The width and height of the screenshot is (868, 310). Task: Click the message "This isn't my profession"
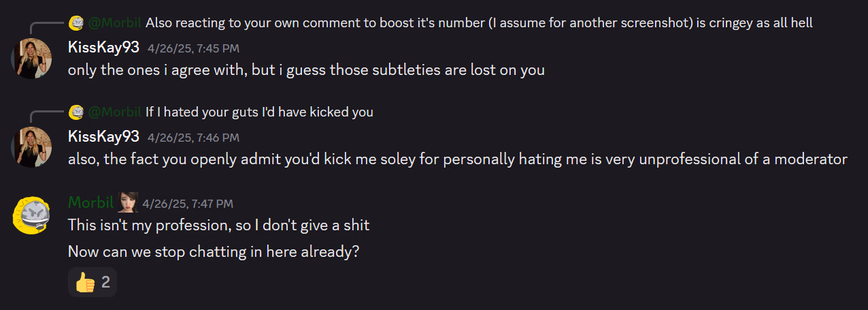[x=218, y=225]
